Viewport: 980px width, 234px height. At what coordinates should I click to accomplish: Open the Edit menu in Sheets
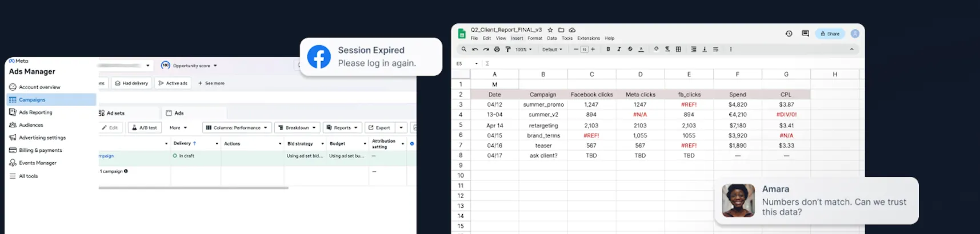487,38
